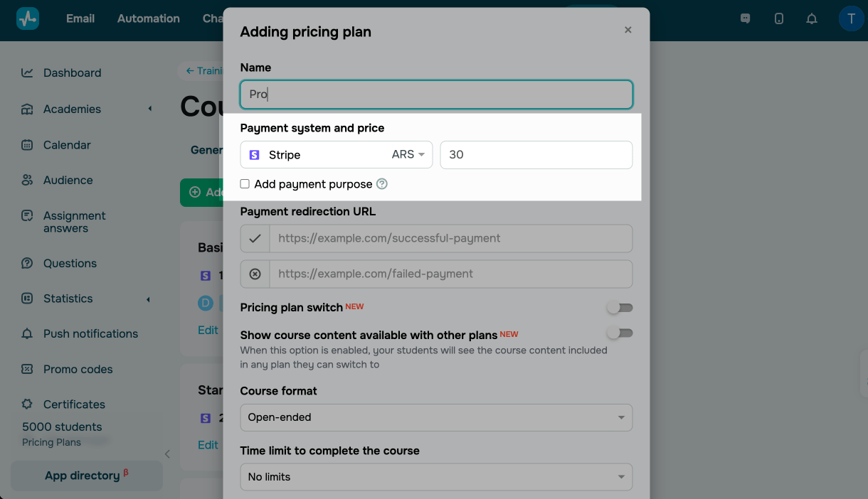Click the app logo icon in header
Viewport: 868px width, 499px height.
click(x=28, y=19)
